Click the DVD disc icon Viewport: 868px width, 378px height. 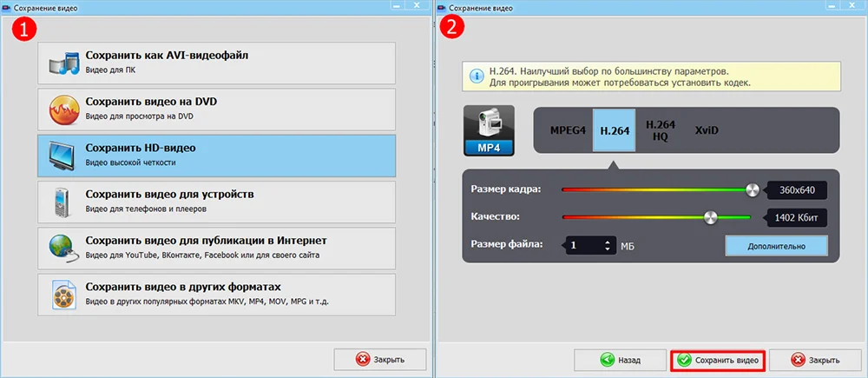tap(63, 109)
